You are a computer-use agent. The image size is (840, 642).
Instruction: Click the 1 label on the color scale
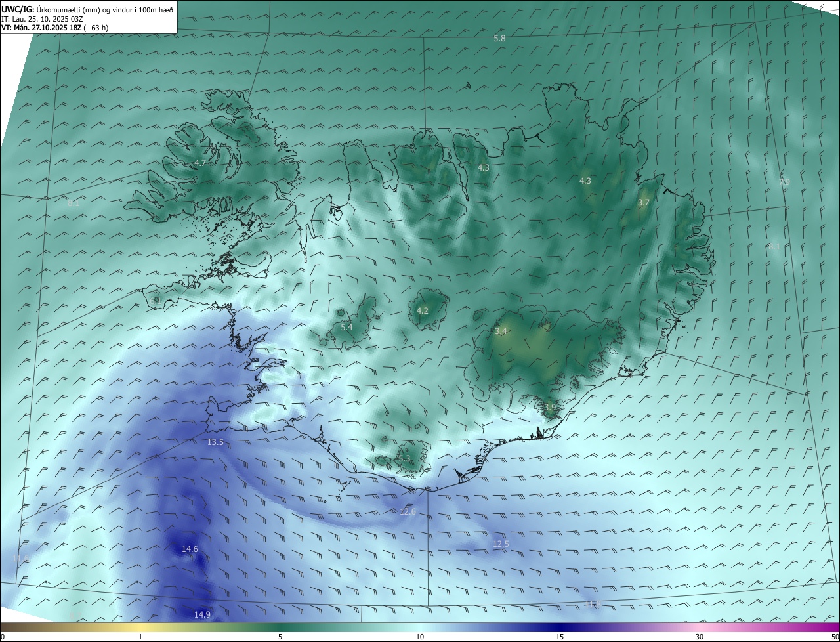coord(140,637)
